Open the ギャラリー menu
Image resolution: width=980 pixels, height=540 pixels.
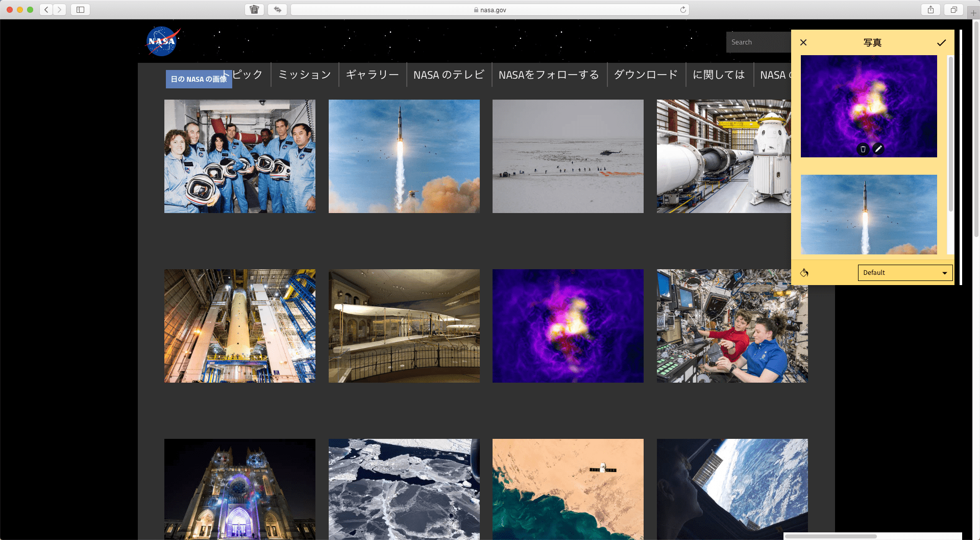pyautogui.click(x=373, y=75)
